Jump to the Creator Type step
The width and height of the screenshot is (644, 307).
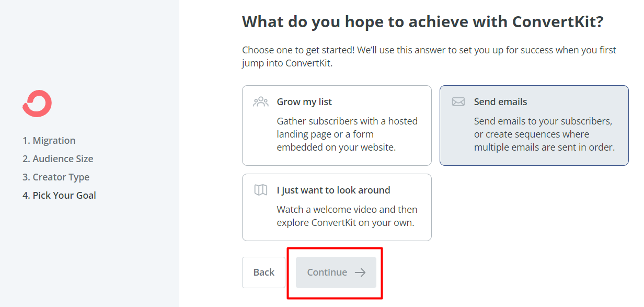[56, 177]
